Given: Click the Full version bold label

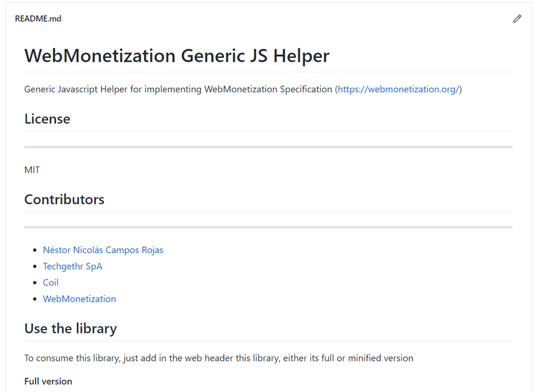Looking at the screenshot, I should coord(48,381).
